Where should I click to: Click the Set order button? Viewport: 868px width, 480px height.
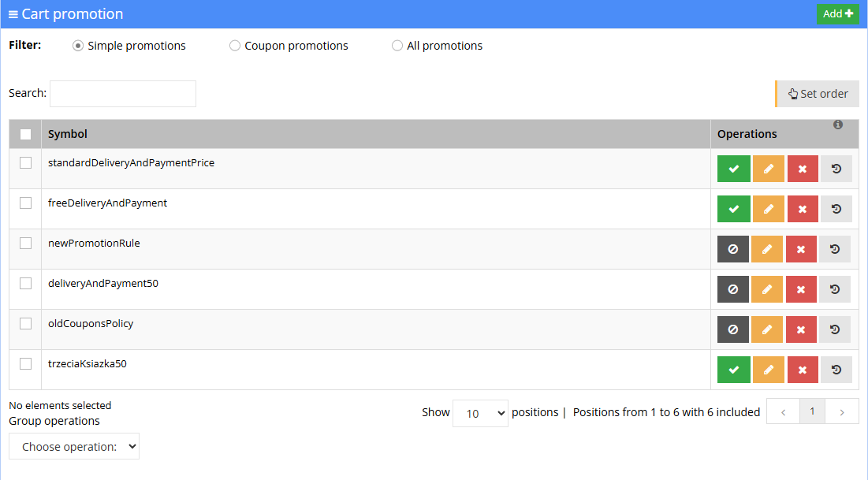click(x=818, y=94)
